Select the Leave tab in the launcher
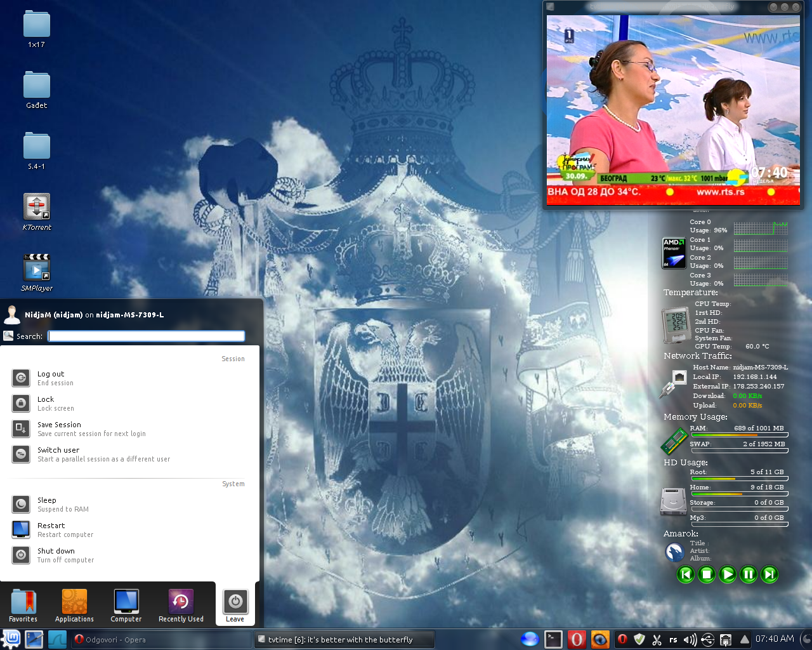This screenshot has width=812, height=650. click(x=235, y=605)
